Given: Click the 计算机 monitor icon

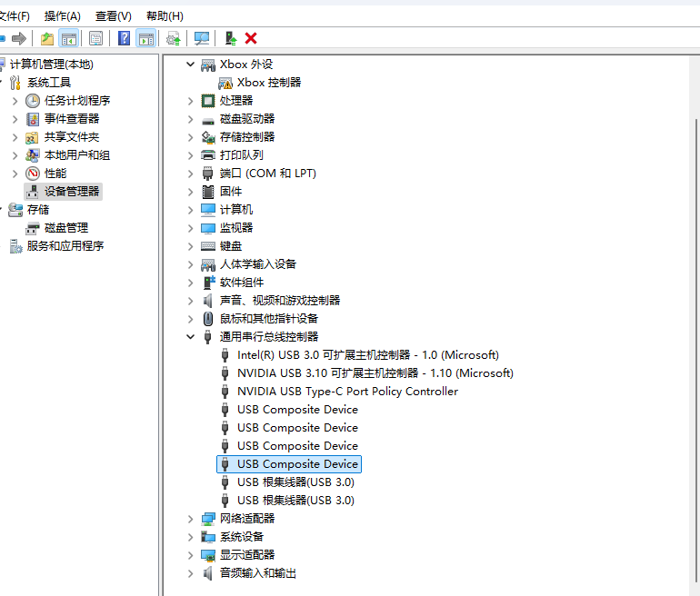Looking at the screenshot, I should [x=208, y=210].
